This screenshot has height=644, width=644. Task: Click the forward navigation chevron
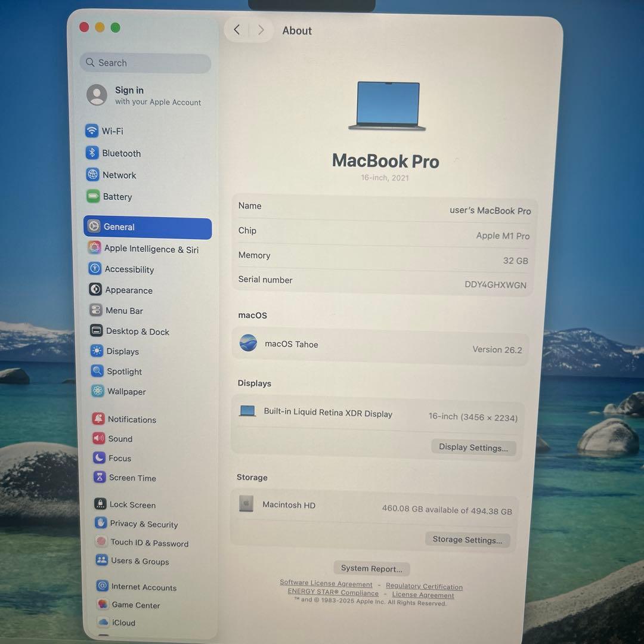(261, 30)
